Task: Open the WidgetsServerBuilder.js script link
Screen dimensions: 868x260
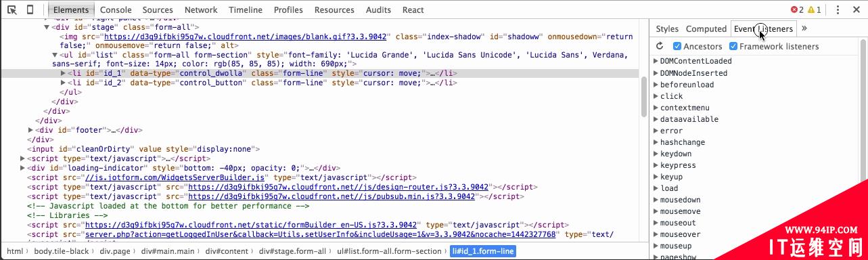Action: (175, 177)
